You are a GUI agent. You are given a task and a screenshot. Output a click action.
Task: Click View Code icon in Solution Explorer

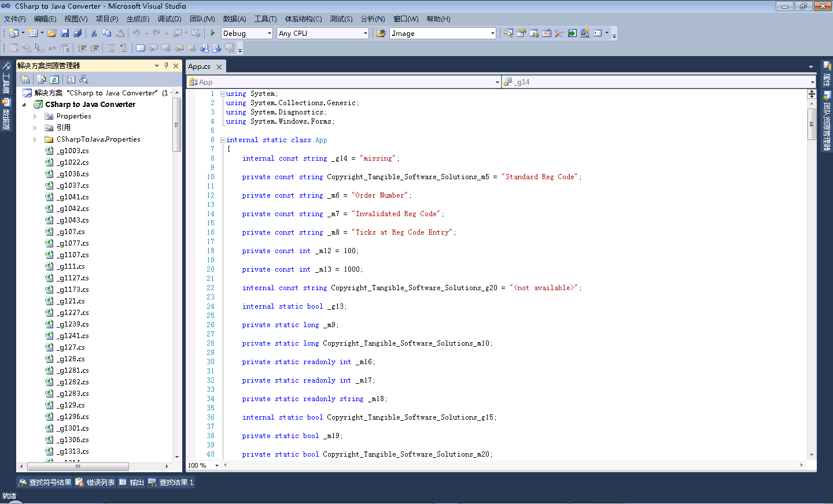[x=71, y=79]
